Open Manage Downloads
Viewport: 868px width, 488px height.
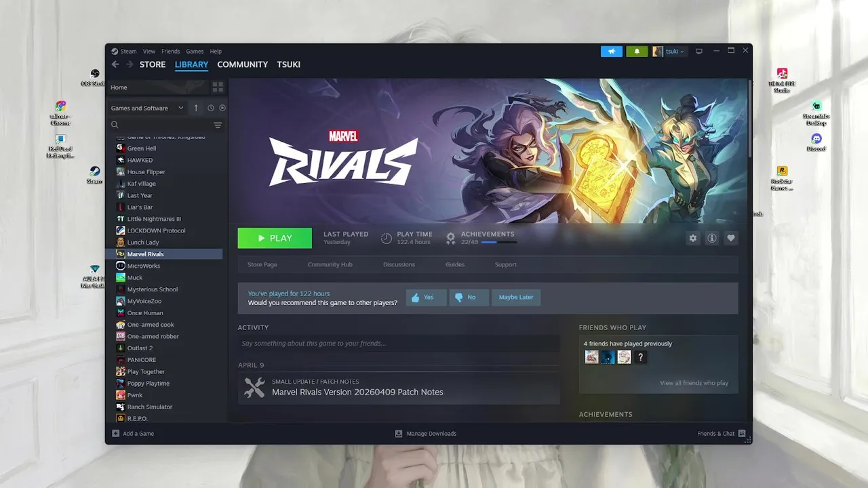[426, 434]
